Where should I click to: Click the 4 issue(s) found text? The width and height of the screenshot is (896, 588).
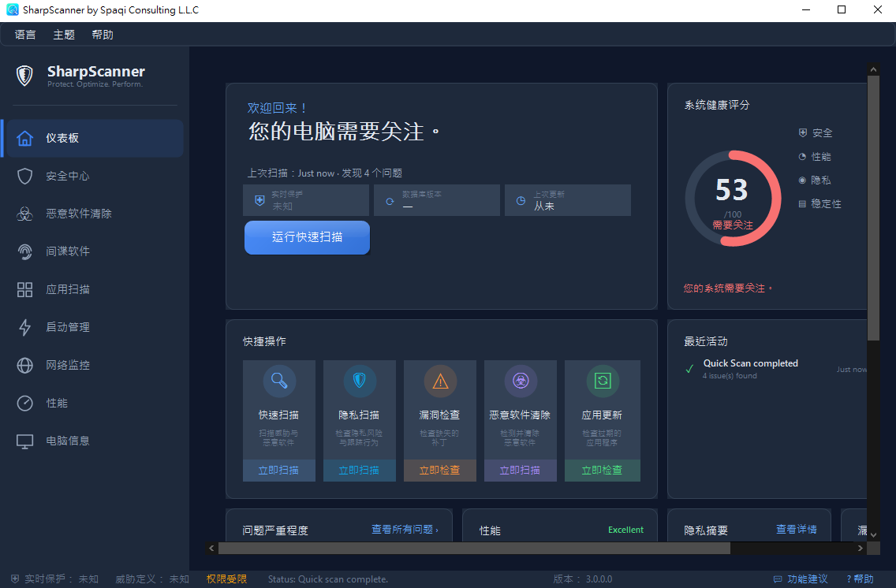coord(730,376)
